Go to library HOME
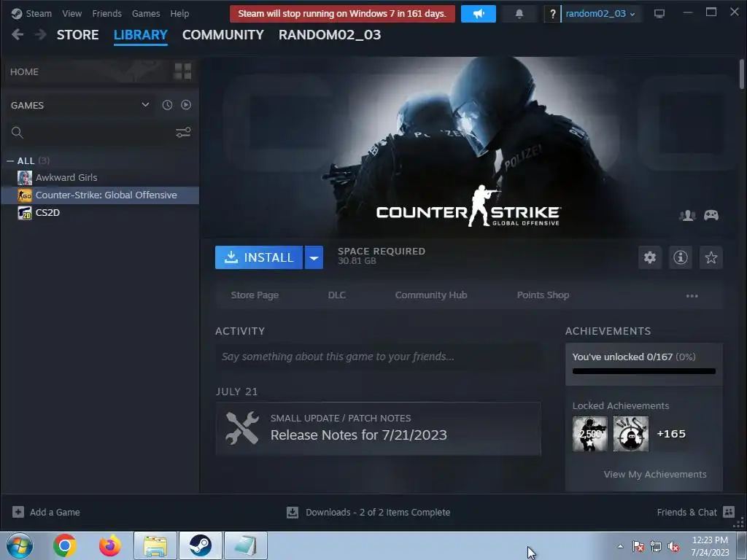This screenshot has width=747, height=560. point(24,72)
